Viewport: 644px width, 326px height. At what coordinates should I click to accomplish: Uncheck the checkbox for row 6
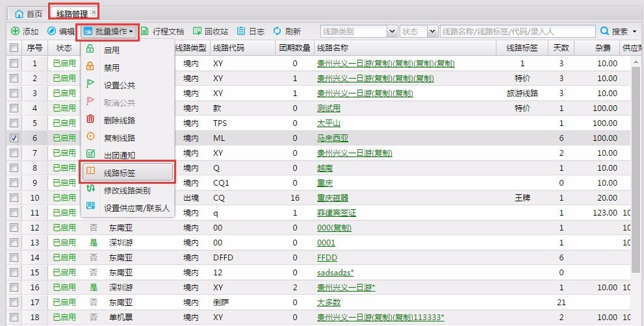coord(14,138)
